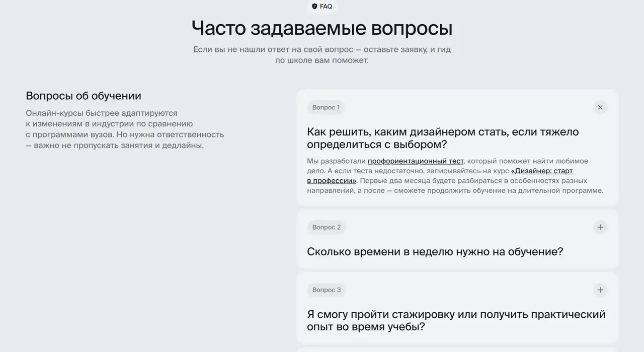Screen dimensions: 644x352
Task: Click the plus icon on Вопрос 2
Action: tap(600, 227)
